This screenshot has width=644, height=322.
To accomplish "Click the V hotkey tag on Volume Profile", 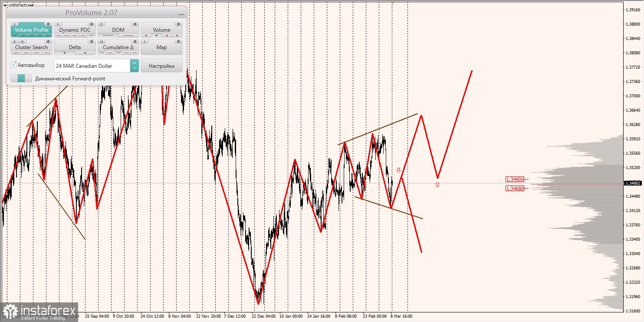I will pyautogui.click(x=15, y=24).
